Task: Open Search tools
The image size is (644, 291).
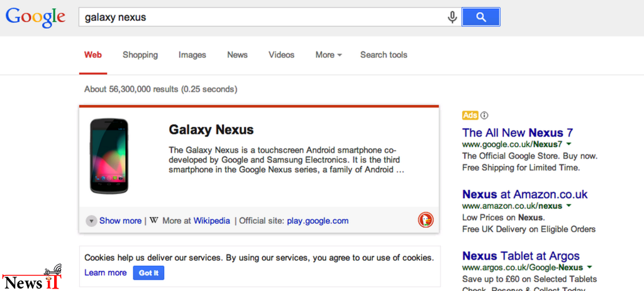Action: [x=384, y=55]
